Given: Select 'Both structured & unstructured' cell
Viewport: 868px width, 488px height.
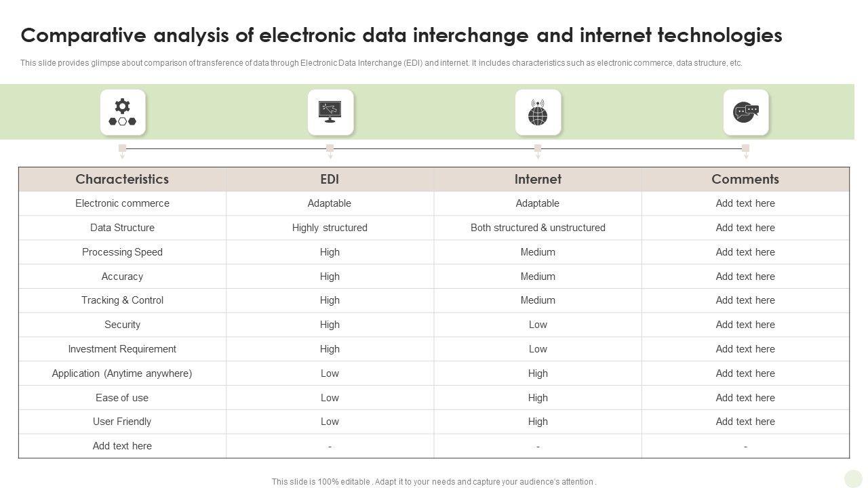Looking at the screenshot, I should (538, 228).
